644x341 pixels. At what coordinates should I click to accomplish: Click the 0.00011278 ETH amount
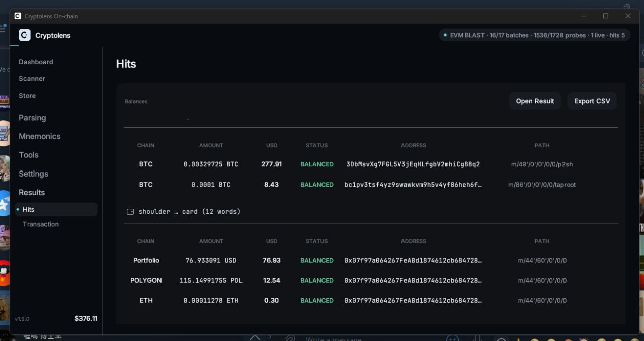click(211, 300)
